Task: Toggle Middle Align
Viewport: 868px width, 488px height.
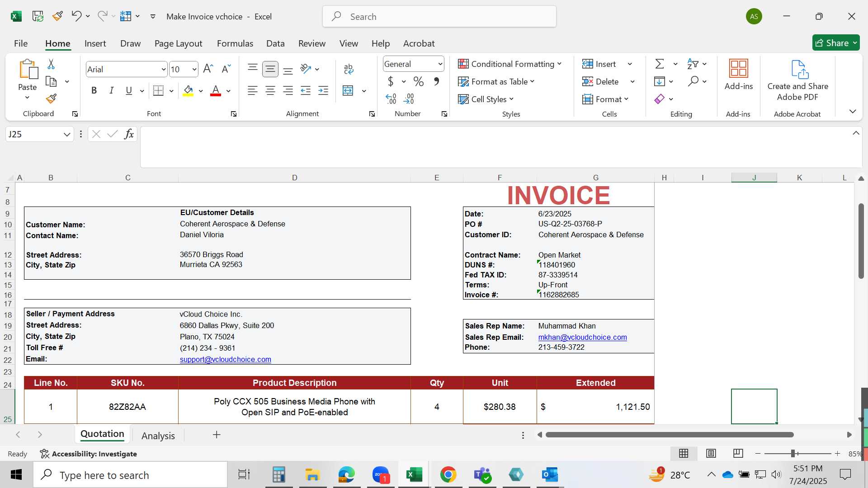Action: click(x=270, y=69)
